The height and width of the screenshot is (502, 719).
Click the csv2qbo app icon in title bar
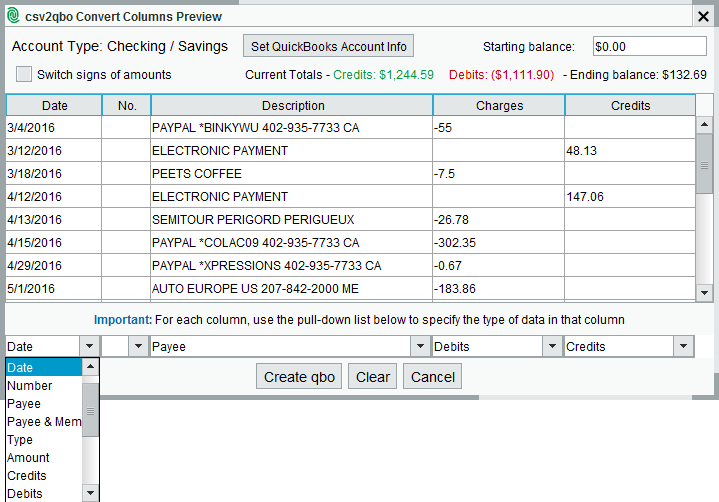click(x=12, y=16)
